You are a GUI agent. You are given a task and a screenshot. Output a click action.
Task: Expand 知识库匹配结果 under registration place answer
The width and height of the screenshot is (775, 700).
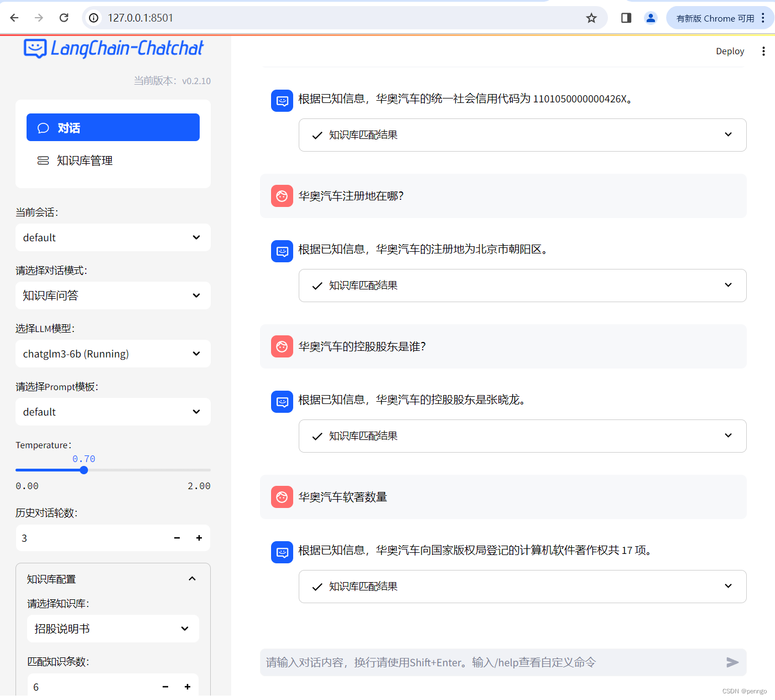click(522, 286)
